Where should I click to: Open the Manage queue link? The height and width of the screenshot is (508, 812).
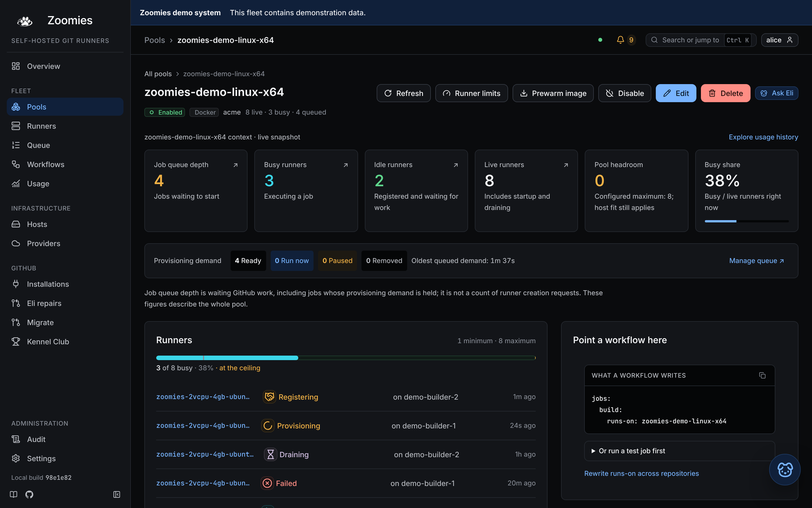click(x=756, y=261)
